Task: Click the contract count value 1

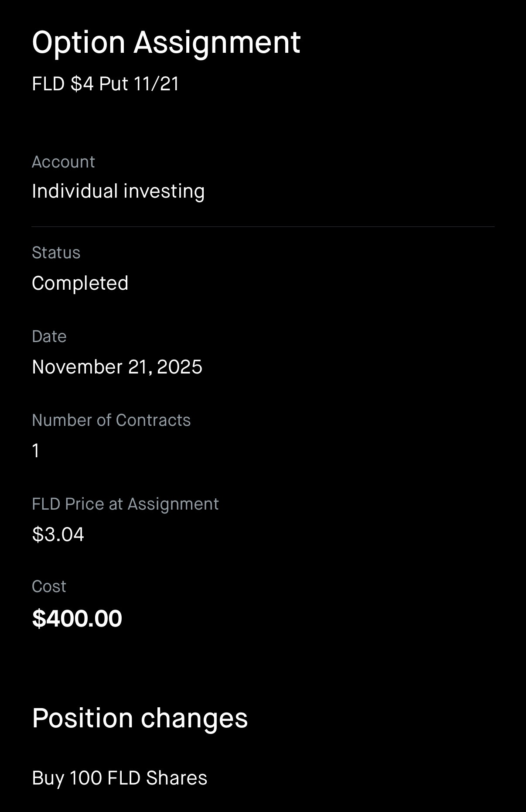Action: [36, 451]
